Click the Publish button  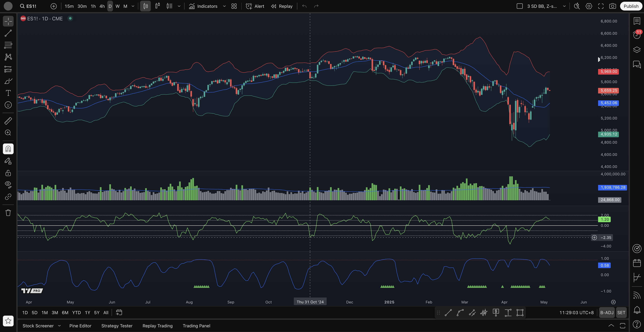pos(631,6)
